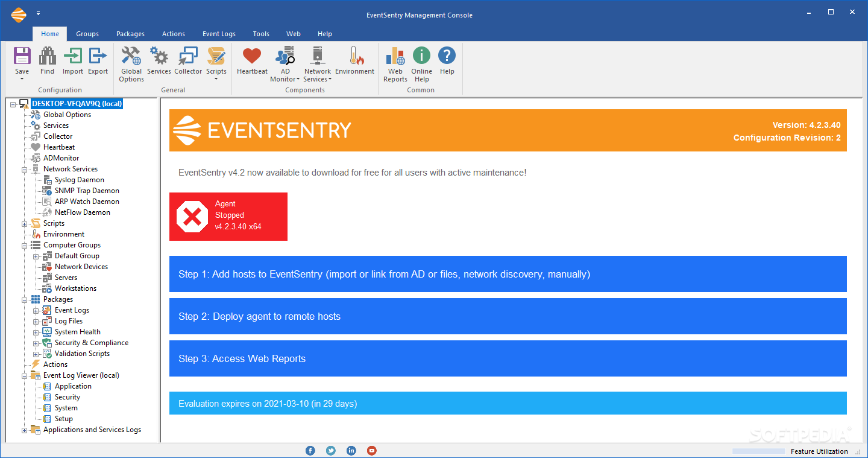The width and height of the screenshot is (868, 458).
Task: Expand the Scripts tree node
Action: click(25, 223)
